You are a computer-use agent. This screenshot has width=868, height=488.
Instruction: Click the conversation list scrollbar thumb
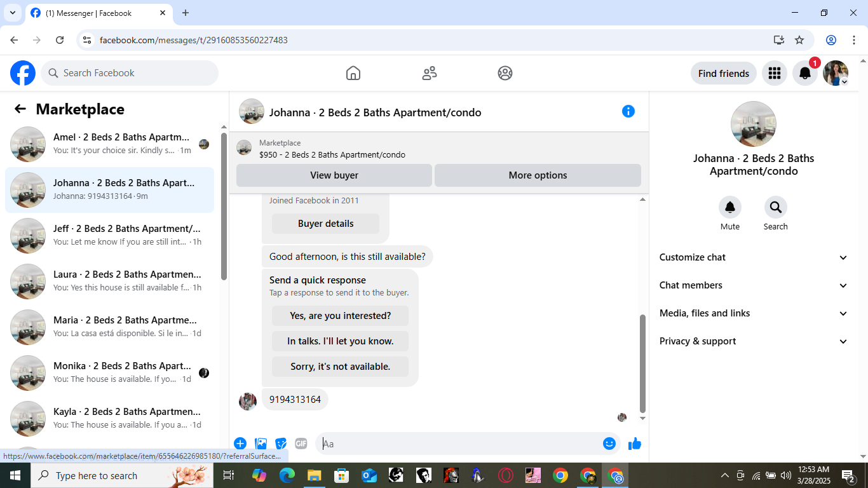pyautogui.click(x=224, y=207)
